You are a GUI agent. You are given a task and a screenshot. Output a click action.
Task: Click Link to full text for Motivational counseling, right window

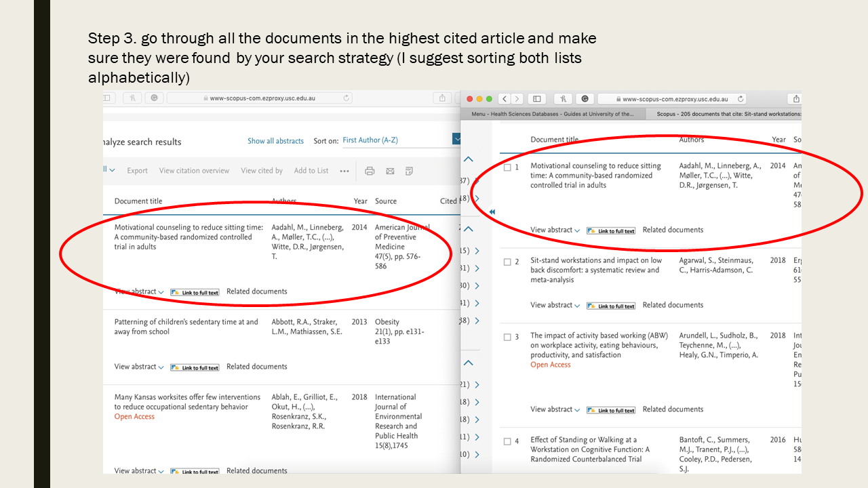pos(611,231)
